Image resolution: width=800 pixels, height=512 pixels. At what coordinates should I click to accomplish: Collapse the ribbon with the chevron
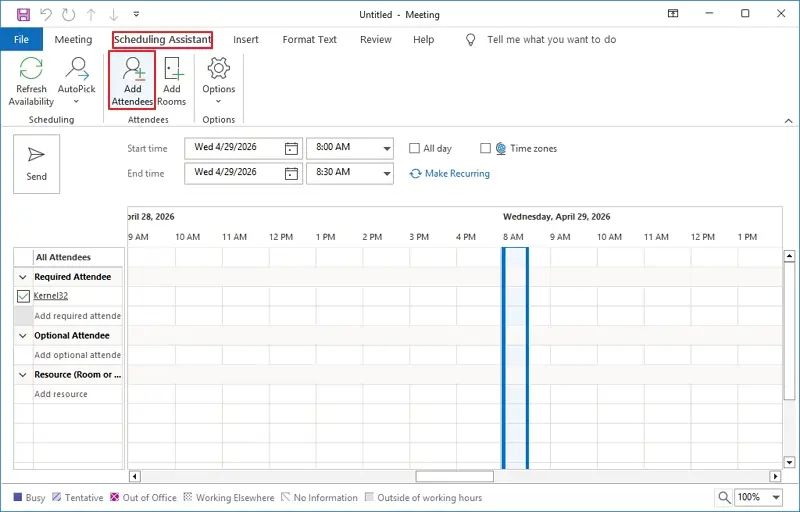click(788, 121)
